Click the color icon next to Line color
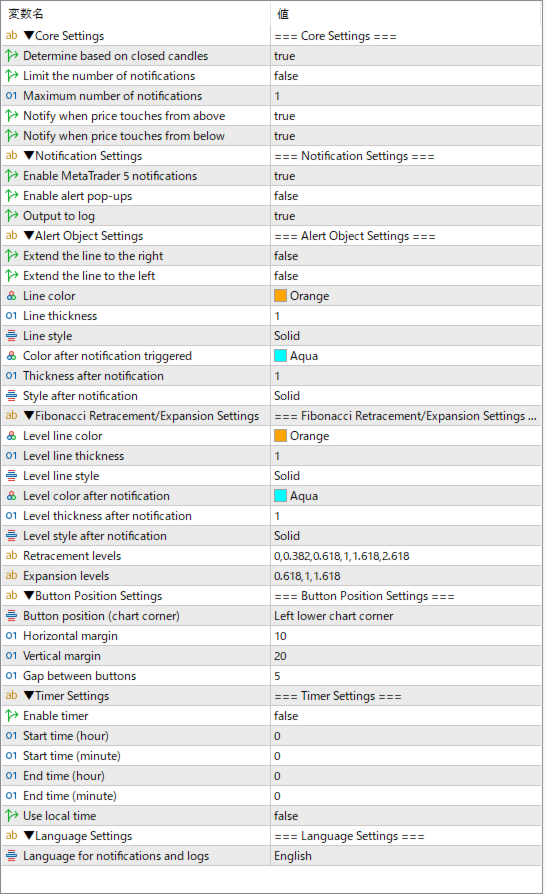This screenshot has height=894, width=545. pyautogui.click(x=11, y=296)
